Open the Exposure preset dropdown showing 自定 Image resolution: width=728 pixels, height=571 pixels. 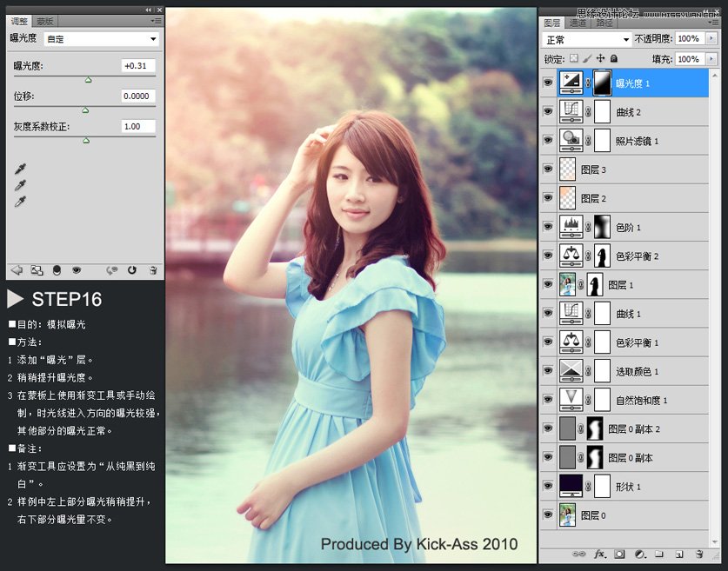[101, 38]
